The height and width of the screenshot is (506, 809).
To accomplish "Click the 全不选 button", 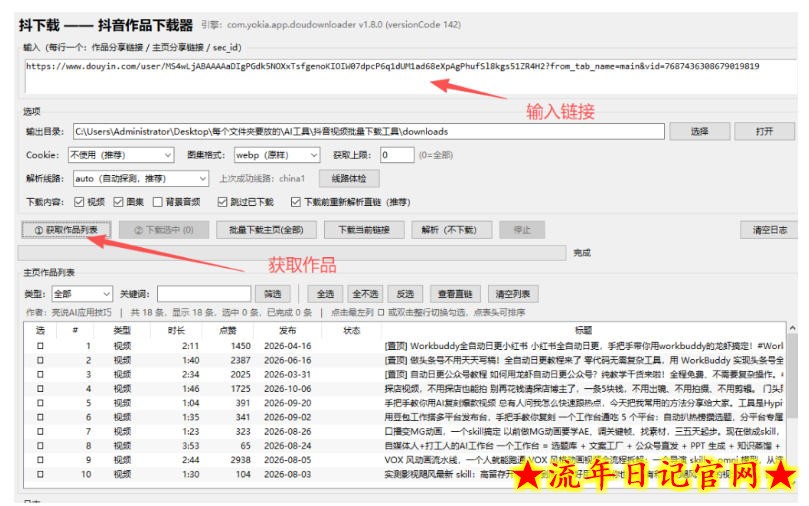I will tap(365, 294).
